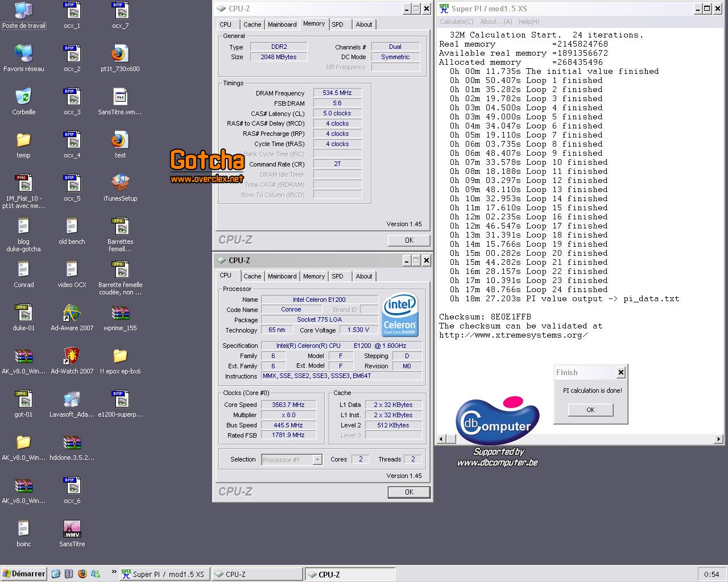This screenshot has height=582, width=728.
Task: Select ocx_4 bitmap file icon
Action: coord(72,145)
